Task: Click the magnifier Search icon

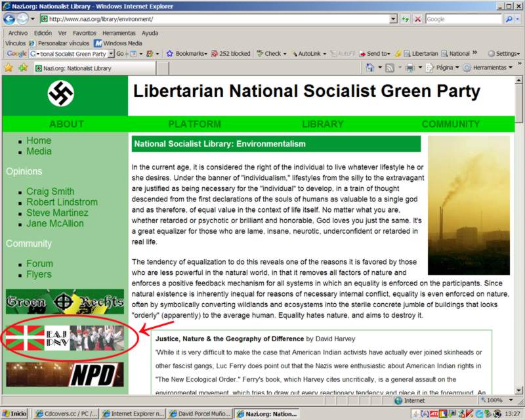Action: tap(509, 19)
